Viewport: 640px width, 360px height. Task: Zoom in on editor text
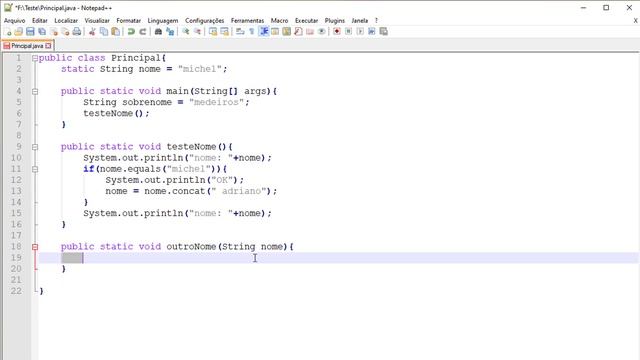pyautogui.click(x=186, y=31)
